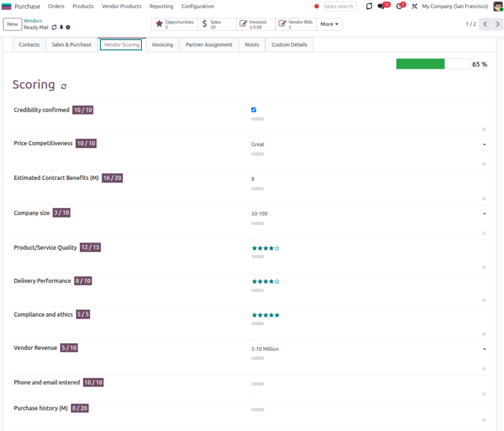504x431 pixels.
Task: Uncheck the Credibility confirmed checkbox
Action: [254, 110]
